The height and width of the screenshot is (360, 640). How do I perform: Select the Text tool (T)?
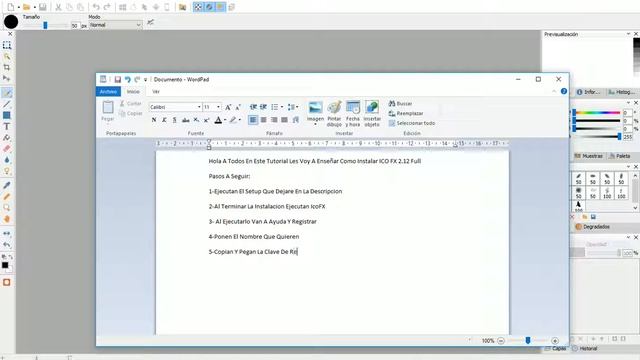tap(7, 127)
